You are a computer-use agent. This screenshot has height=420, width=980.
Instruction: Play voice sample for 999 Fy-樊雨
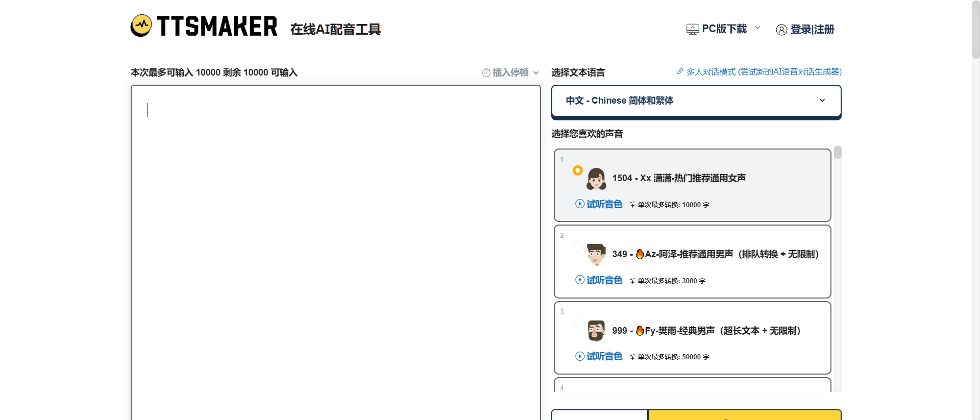coord(599,356)
